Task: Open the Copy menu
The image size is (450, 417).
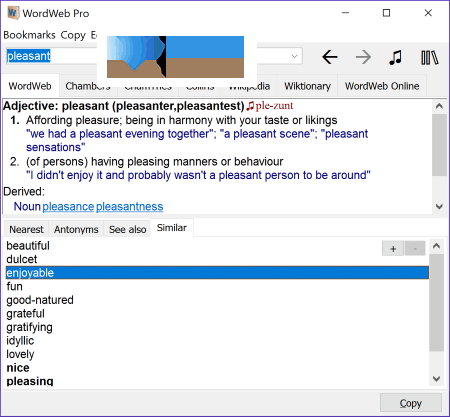Action: tap(73, 35)
